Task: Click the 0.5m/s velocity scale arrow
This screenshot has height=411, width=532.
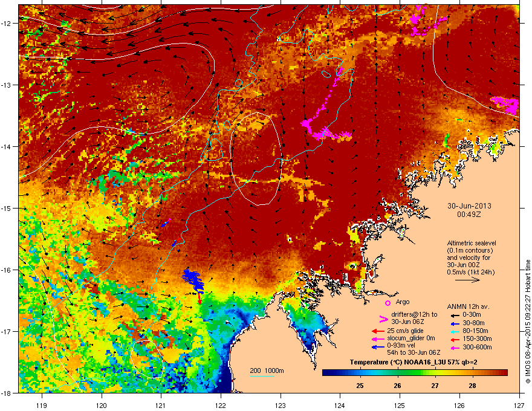Action: pos(467,280)
